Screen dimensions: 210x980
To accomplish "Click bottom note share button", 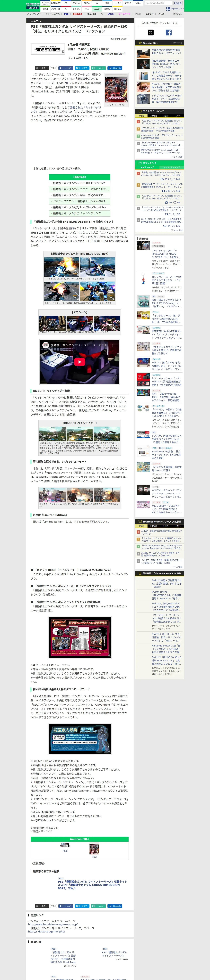I will pos(98,906).
